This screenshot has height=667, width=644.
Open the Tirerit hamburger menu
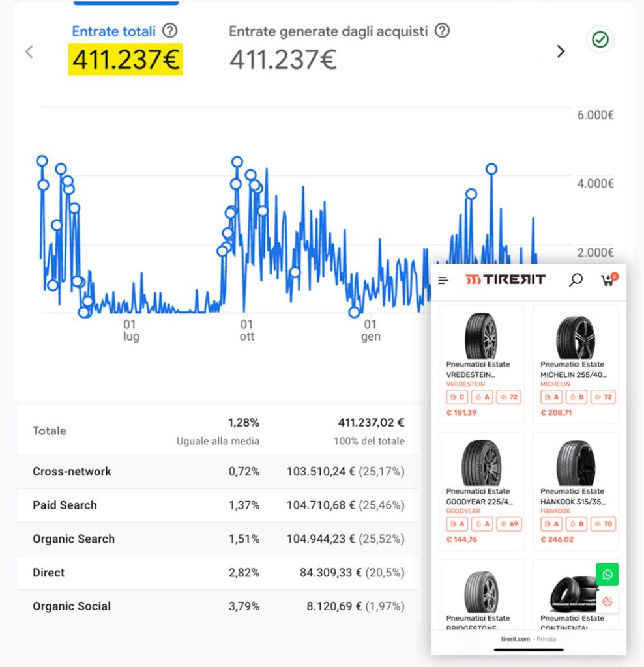[443, 281]
